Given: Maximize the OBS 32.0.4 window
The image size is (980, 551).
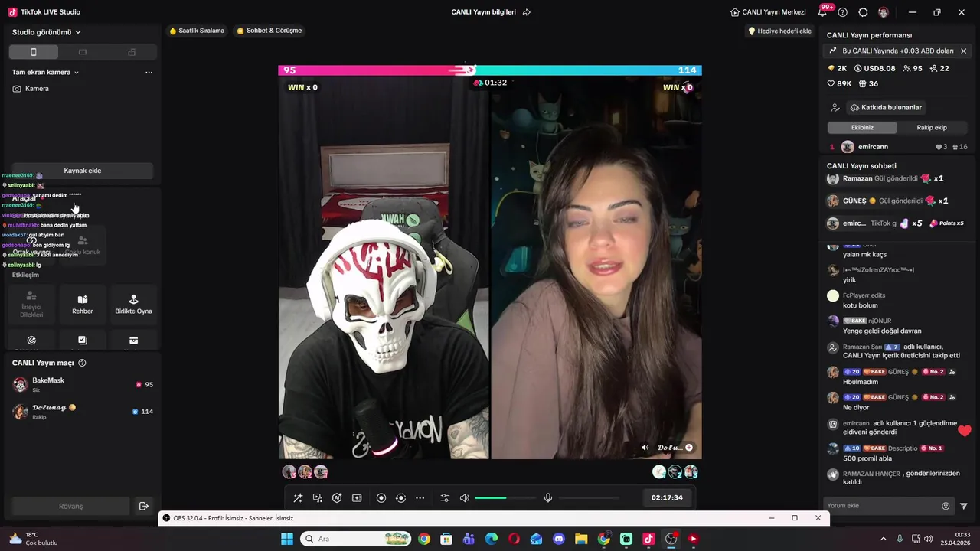Looking at the screenshot, I should point(795,518).
